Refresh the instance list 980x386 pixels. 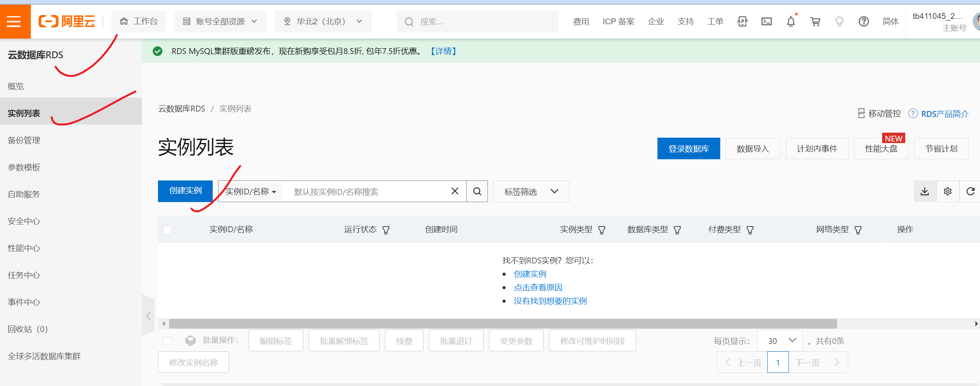coord(970,192)
